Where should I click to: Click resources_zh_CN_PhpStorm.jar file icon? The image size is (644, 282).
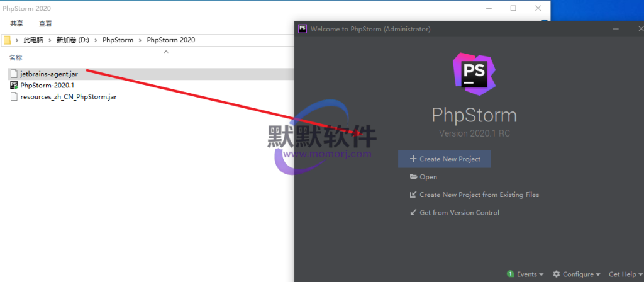14,97
